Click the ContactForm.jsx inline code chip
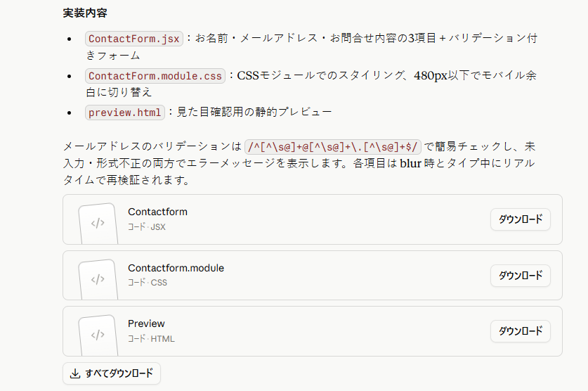 [x=134, y=39]
